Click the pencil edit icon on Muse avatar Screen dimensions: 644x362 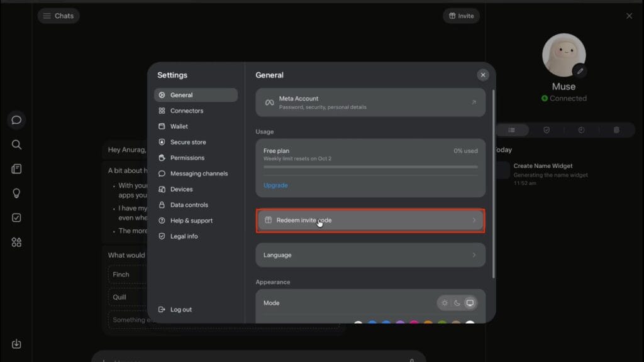tap(579, 72)
